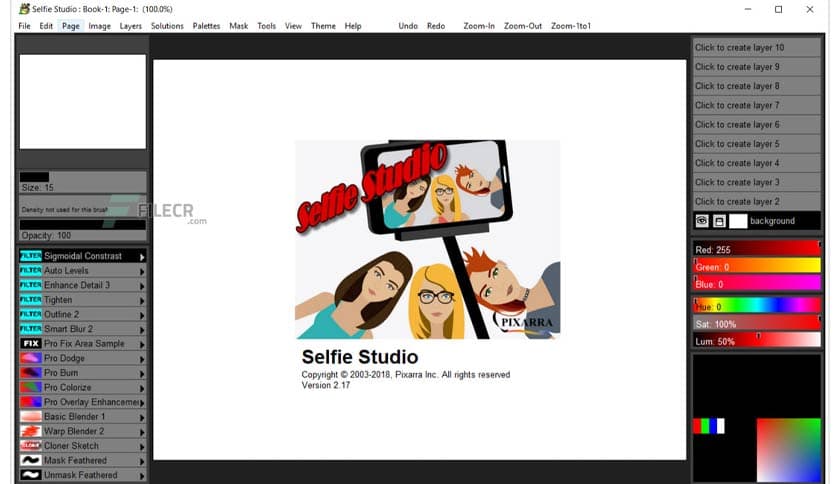Screen dimensions: 836x484
Task: Click Zoom-1to1 in the menu bar
Action: click(x=570, y=26)
